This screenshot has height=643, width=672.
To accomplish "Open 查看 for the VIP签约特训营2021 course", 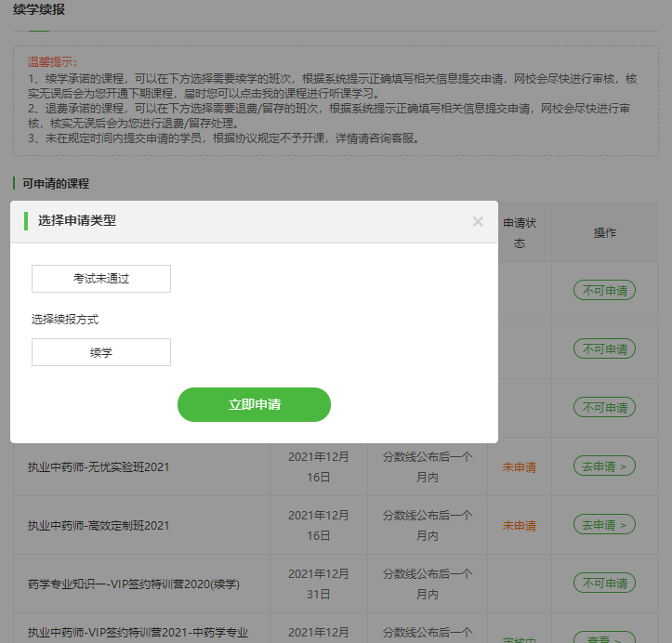I will click(x=604, y=637).
